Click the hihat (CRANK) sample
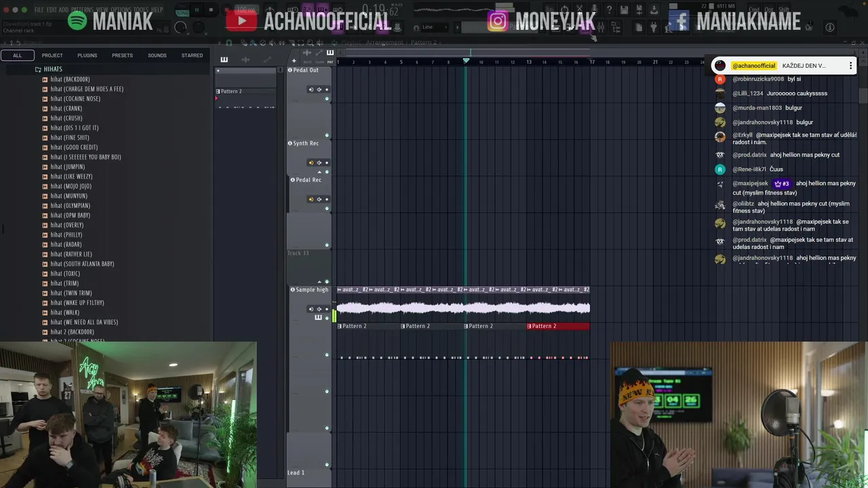Screen dimensions: 868x488 coord(66,108)
